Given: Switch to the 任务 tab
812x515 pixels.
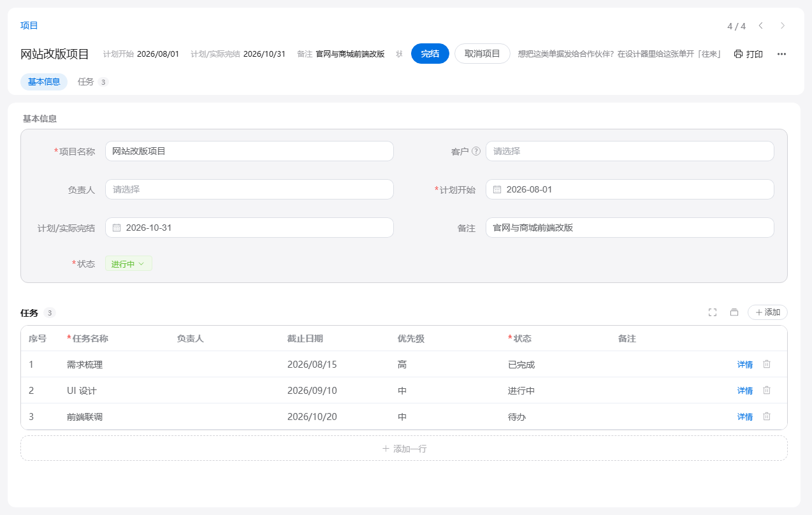Looking at the screenshot, I should tap(93, 82).
